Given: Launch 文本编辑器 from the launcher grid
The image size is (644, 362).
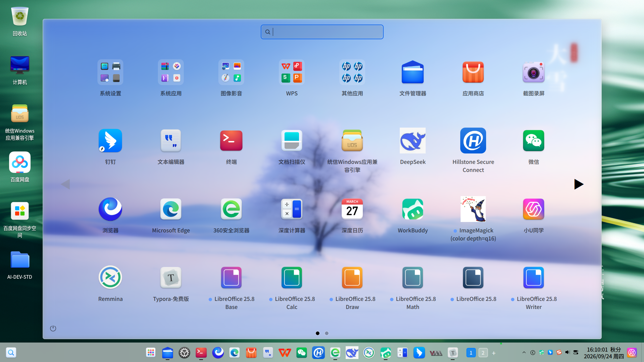Looking at the screenshot, I should (171, 141).
